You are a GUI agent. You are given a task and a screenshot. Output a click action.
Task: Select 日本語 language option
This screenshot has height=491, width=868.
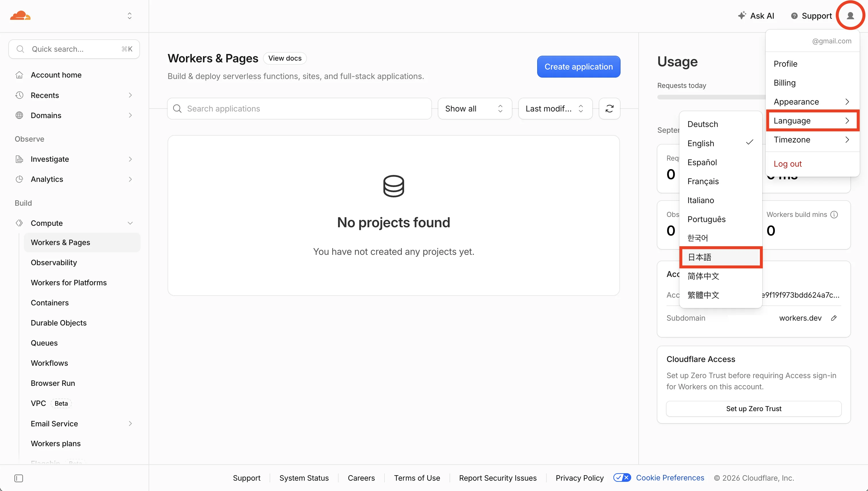coord(721,257)
